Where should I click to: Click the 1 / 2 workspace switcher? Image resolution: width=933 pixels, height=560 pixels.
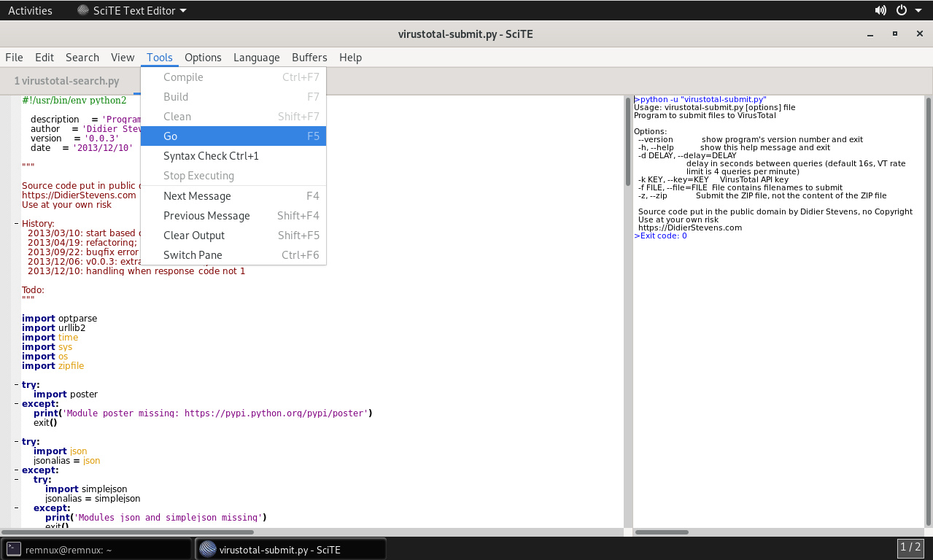coord(910,548)
